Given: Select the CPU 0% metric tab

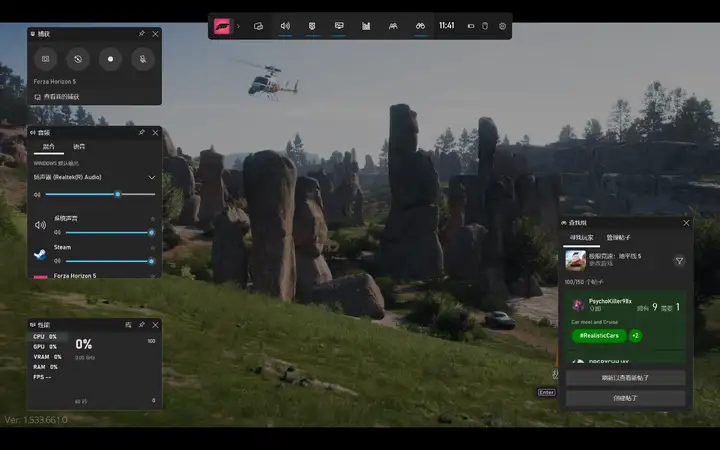Looking at the screenshot, I should click(x=49, y=337).
